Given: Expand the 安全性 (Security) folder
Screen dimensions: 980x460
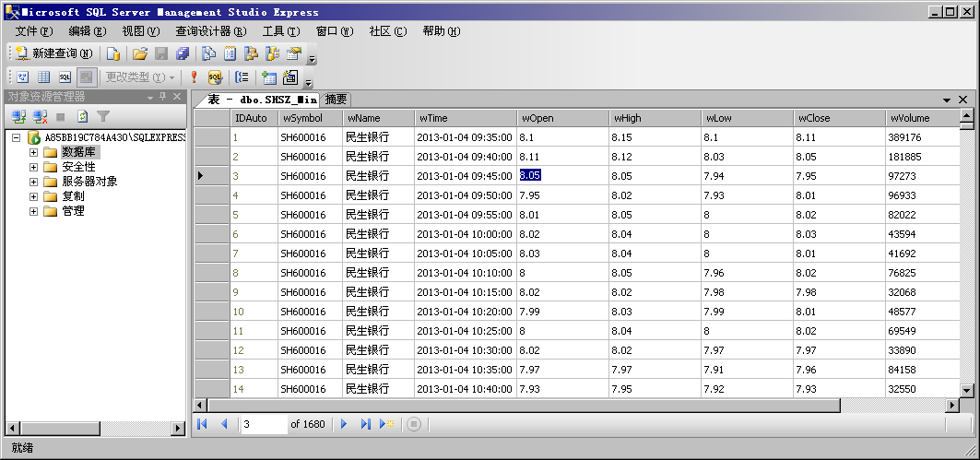Looking at the screenshot, I should point(33,167).
